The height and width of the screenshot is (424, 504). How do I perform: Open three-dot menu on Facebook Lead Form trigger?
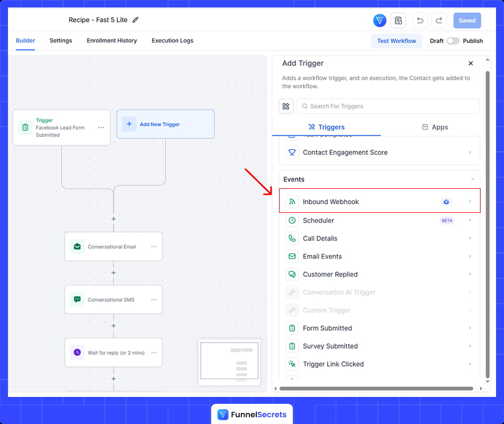pyautogui.click(x=101, y=128)
